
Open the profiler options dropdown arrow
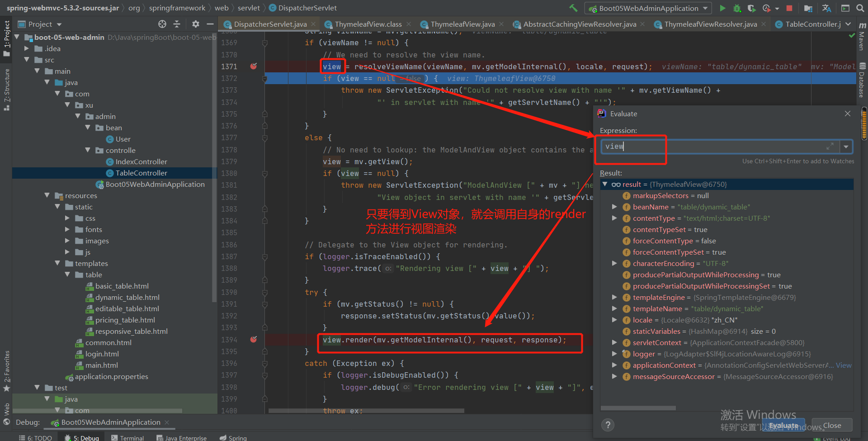[777, 9]
